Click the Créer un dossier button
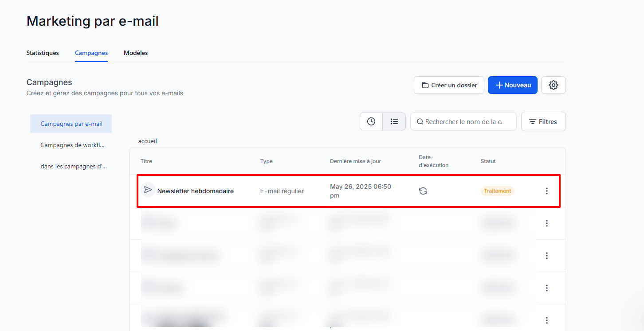This screenshot has height=331, width=644. [449, 85]
